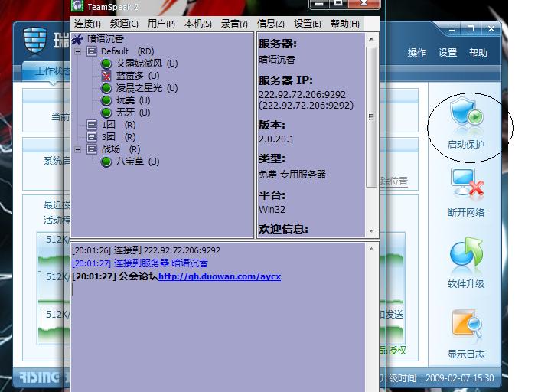Image resolution: width=551 pixels, height=392 pixels.
Task: Click the version value 2.0.20.1
Action: point(276,139)
